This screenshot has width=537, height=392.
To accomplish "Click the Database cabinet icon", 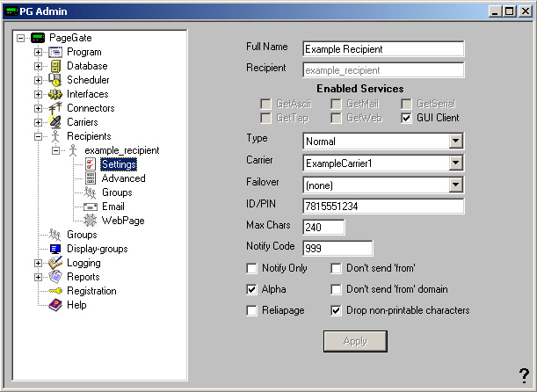I will [55, 66].
